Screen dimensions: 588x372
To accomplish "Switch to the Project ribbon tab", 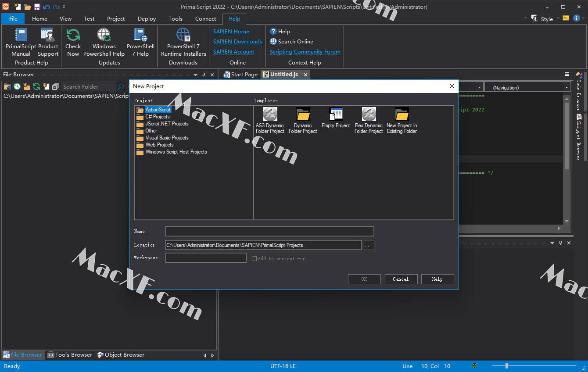I will [x=116, y=18].
